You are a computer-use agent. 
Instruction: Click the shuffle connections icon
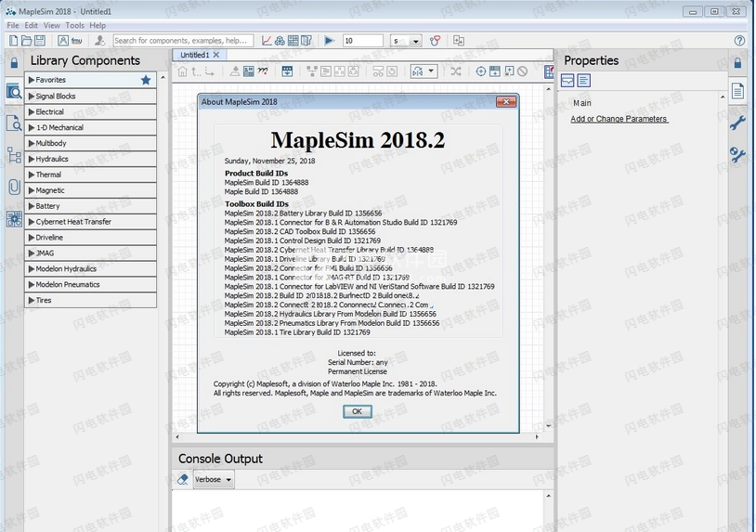click(456, 71)
